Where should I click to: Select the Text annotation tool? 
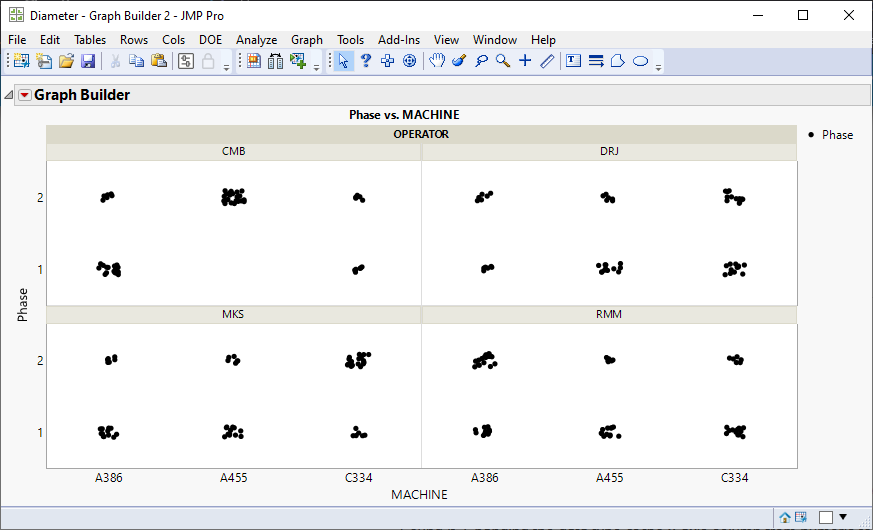[573, 61]
